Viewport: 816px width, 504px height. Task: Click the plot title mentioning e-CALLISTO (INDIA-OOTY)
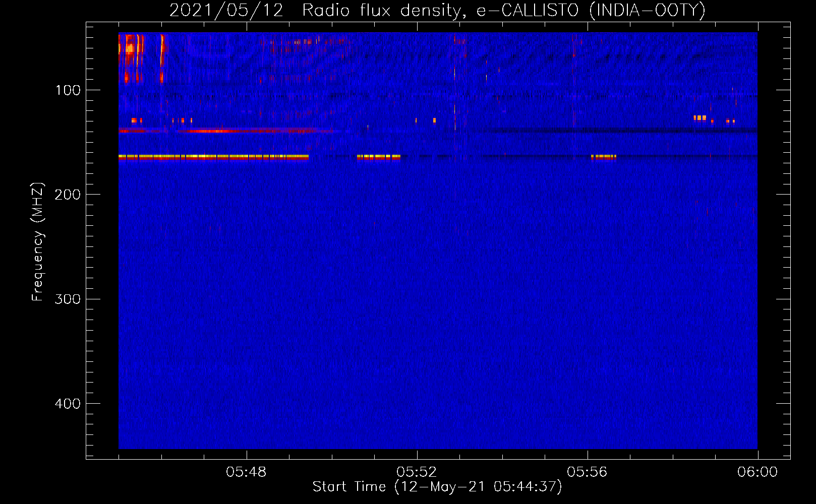pos(437,10)
